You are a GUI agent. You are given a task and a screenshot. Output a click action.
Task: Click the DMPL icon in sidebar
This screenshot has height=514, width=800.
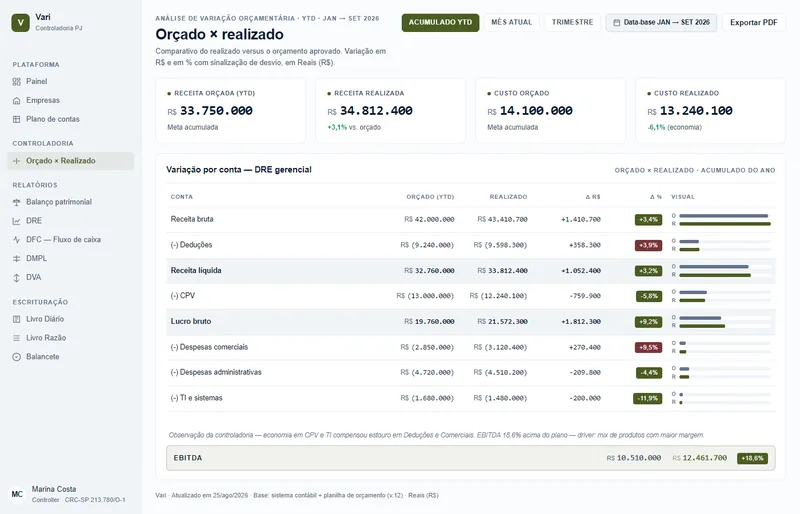click(x=16, y=259)
